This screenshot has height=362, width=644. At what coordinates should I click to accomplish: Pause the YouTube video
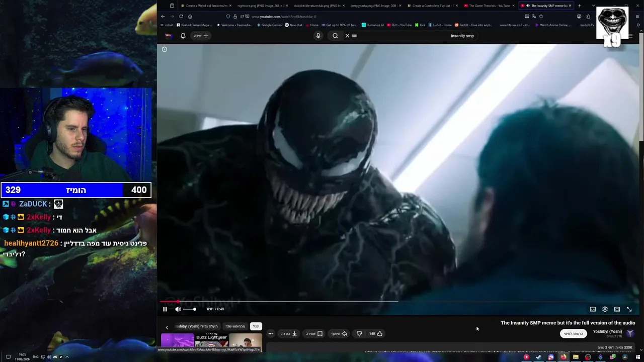[165, 309]
